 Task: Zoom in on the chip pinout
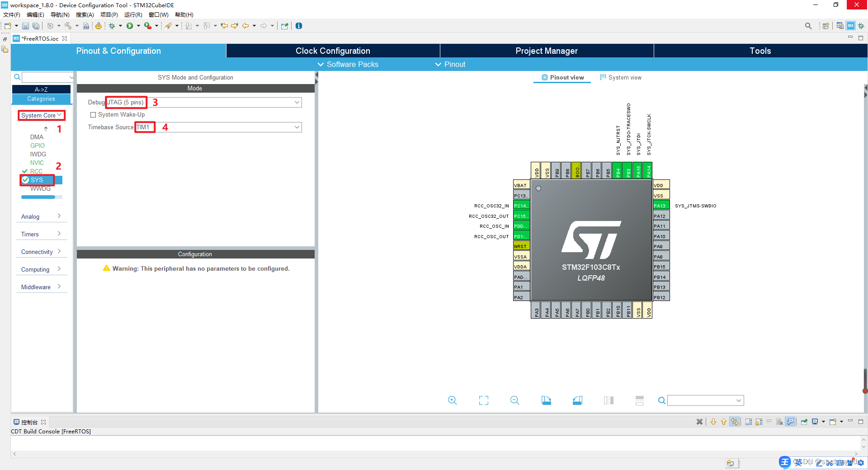point(453,400)
